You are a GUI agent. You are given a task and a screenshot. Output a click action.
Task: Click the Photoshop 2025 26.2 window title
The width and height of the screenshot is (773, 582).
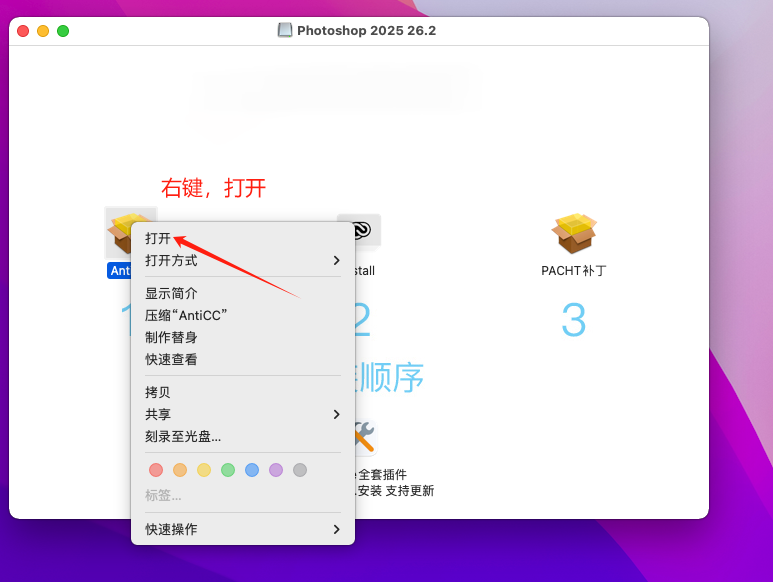point(366,31)
